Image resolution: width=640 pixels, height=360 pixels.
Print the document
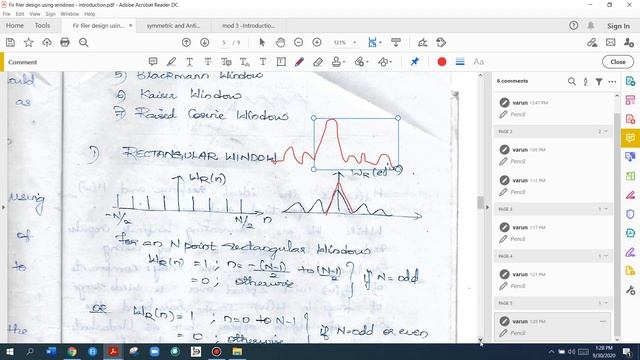(x=65, y=42)
